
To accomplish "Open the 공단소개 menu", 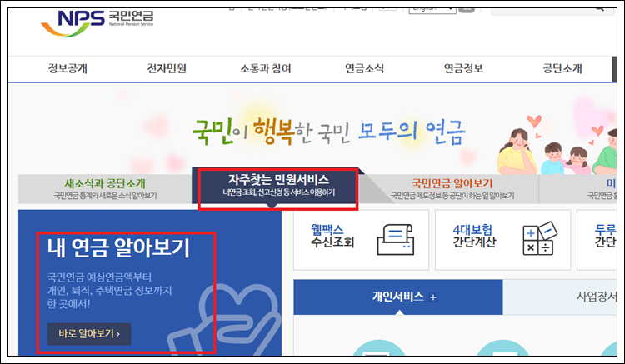I will (x=562, y=68).
